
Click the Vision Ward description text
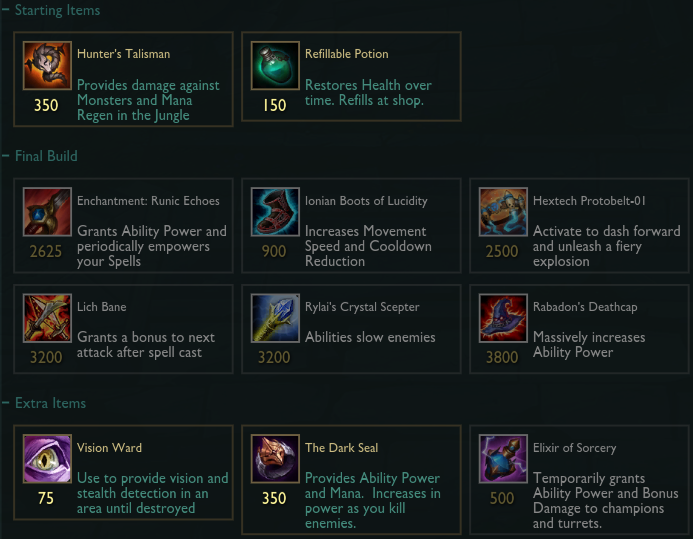152,493
